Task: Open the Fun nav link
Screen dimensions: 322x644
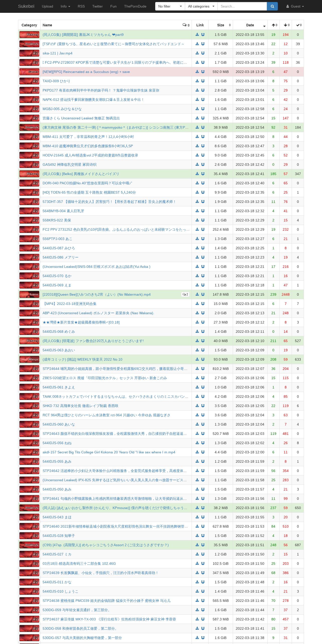Action: (x=113, y=6)
